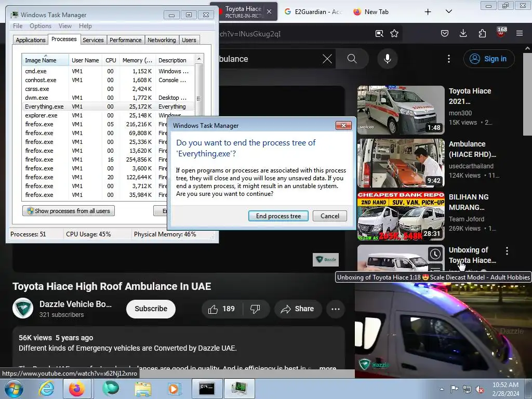
Task: Open Toyota Hiace 2021 ambulance video thumbnail
Action: point(401,110)
